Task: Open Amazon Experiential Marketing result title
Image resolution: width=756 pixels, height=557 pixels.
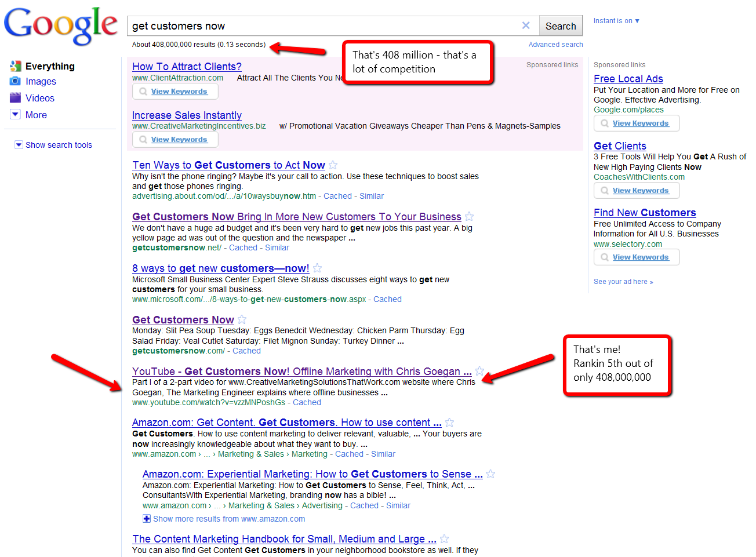Action: coord(312,474)
